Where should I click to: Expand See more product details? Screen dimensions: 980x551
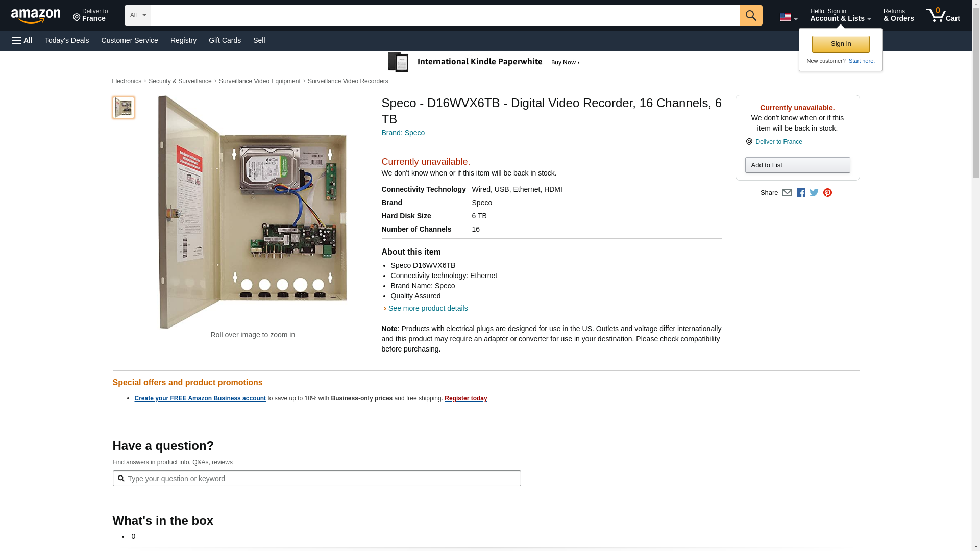pos(427,308)
